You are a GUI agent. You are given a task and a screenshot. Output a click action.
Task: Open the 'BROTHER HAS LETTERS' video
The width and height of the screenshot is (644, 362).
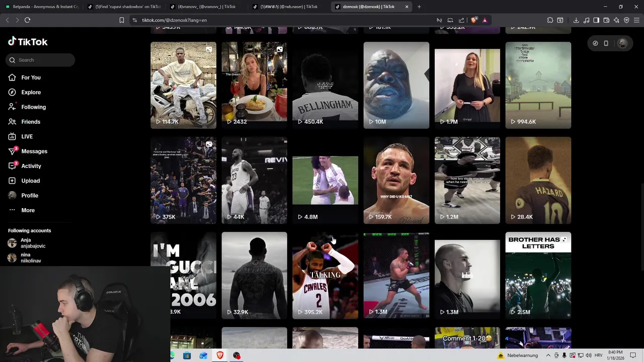tap(538, 275)
